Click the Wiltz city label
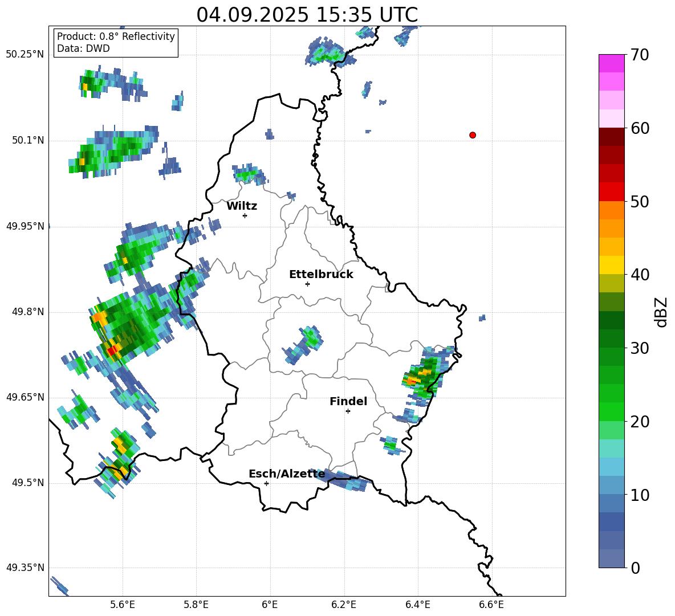 242,206
